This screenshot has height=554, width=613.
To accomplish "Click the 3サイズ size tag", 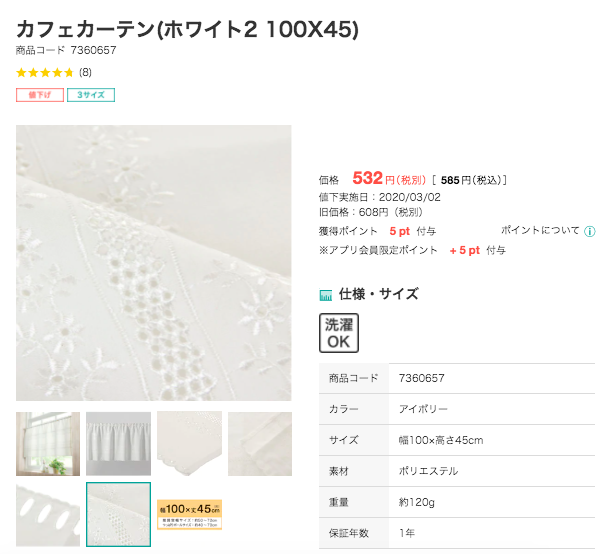I will coord(91,95).
